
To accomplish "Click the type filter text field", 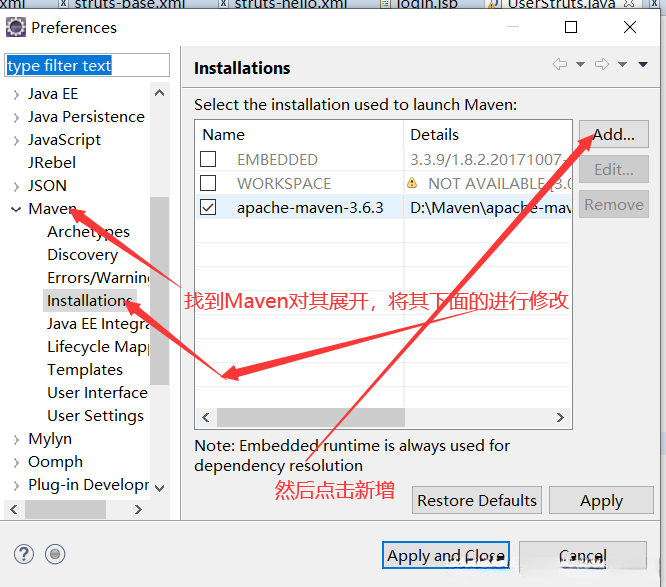I will click(x=87, y=65).
